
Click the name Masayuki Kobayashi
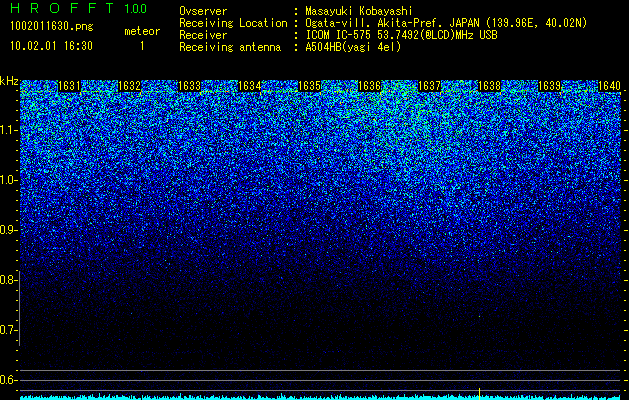coord(359,11)
